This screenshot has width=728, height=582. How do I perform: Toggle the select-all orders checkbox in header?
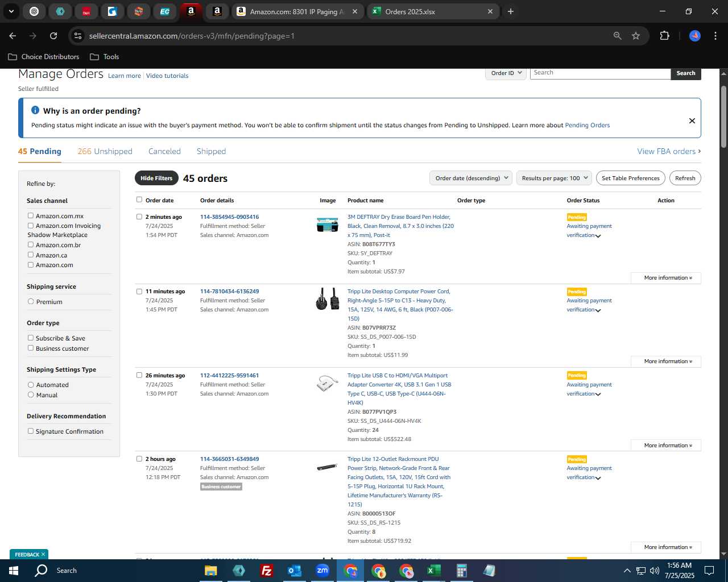139,199
